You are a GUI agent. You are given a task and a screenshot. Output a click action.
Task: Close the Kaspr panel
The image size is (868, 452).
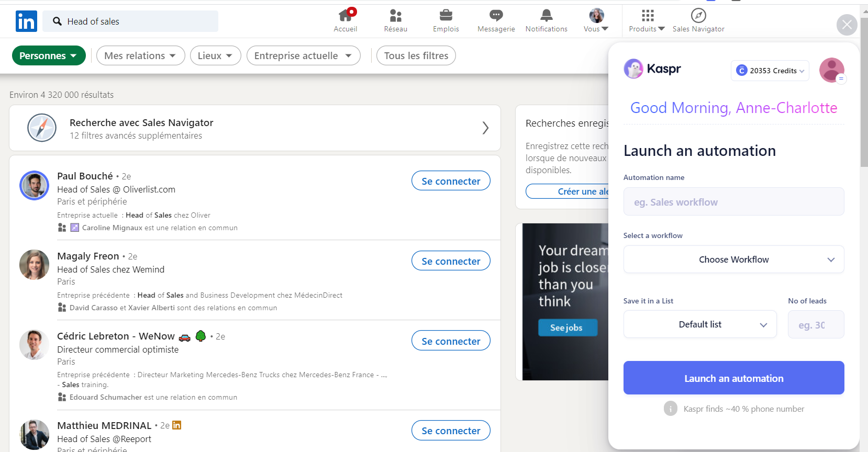(x=847, y=25)
